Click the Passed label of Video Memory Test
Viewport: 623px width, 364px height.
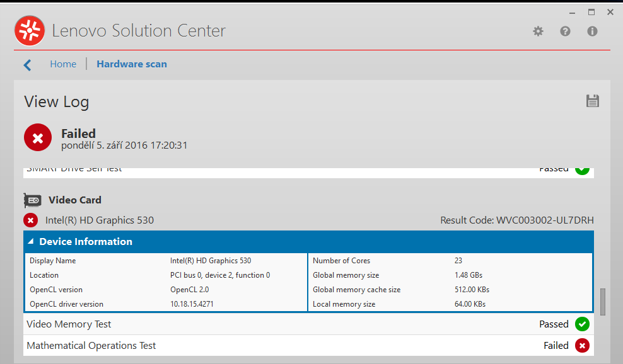point(554,324)
